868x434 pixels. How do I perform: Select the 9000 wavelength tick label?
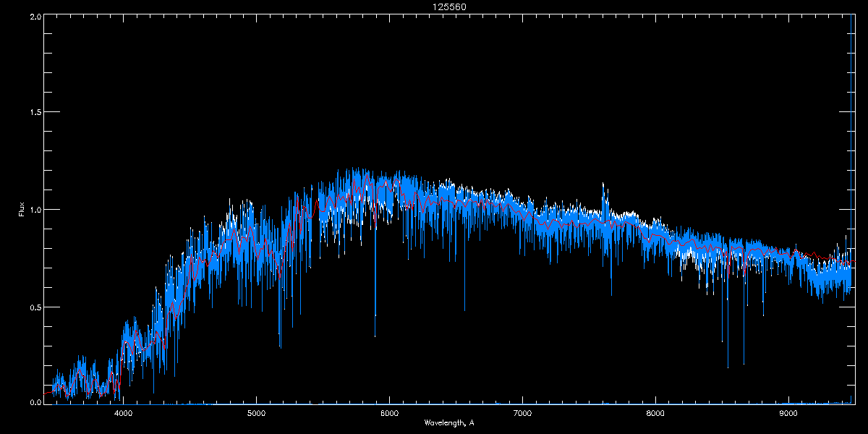pyautogui.click(x=788, y=413)
